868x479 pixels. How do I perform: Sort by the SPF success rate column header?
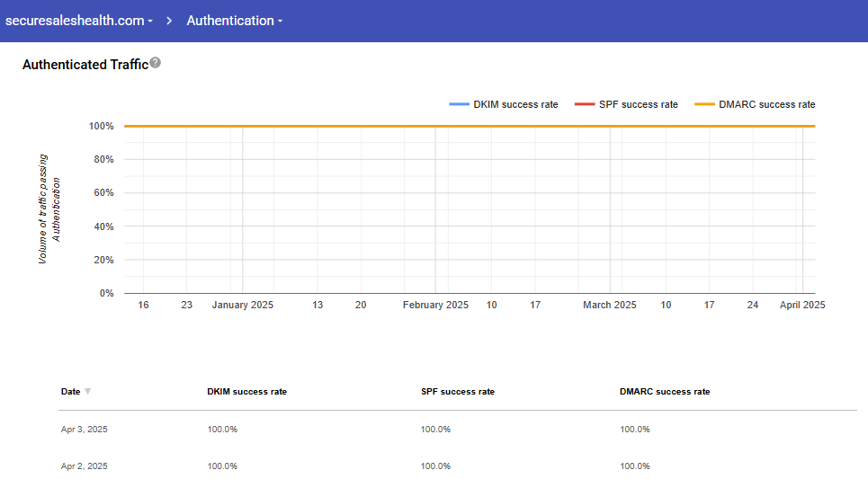point(457,392)
